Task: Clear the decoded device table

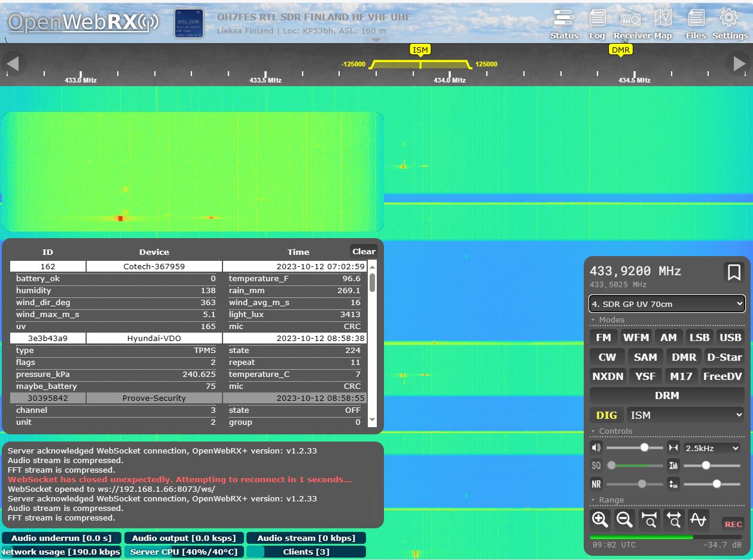Action: click(364, 251)
